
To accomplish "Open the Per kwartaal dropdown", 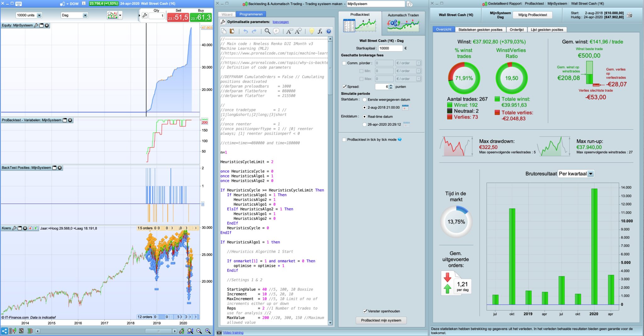I will click(x=576, y=174).
